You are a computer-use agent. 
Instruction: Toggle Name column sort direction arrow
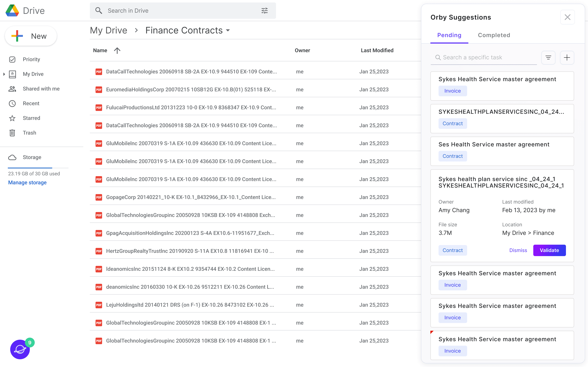[117, 51]
